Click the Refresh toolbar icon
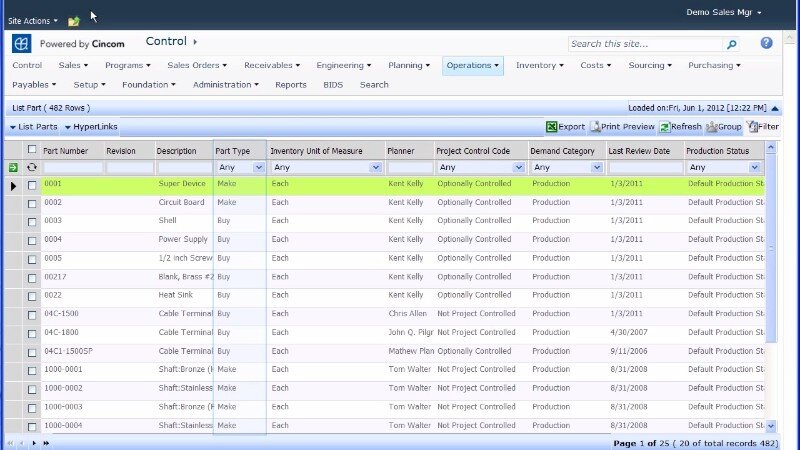Screen dimensions: 800x450 click(680, 127)
